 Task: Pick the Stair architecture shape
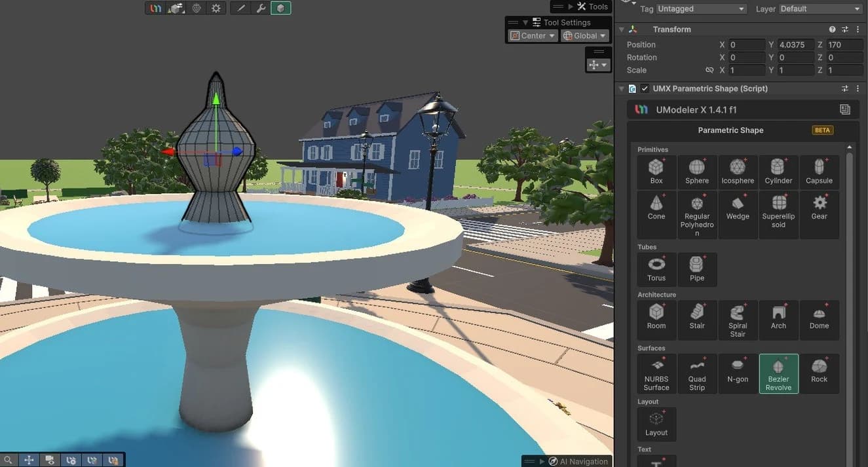(697, 320)
